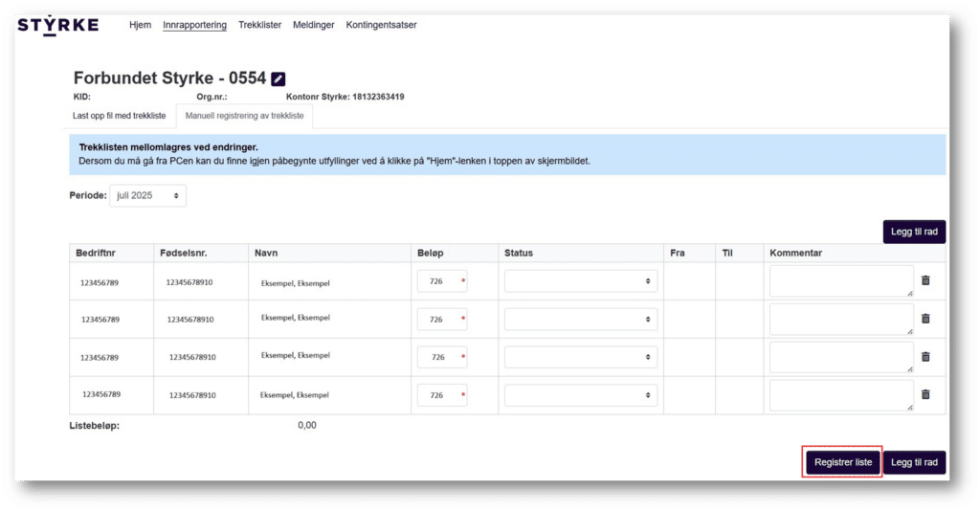The height and width of the screenshot is (511, 980).
Task: Delete the fourth row with trash icon
Action: tap(925, 394)
